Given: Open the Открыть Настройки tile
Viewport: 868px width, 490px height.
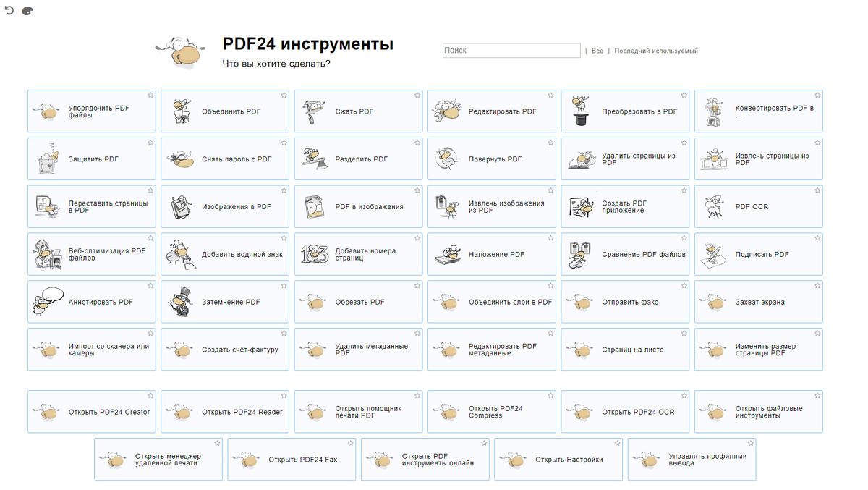Looking at the screenshot, I should [558, 460].
